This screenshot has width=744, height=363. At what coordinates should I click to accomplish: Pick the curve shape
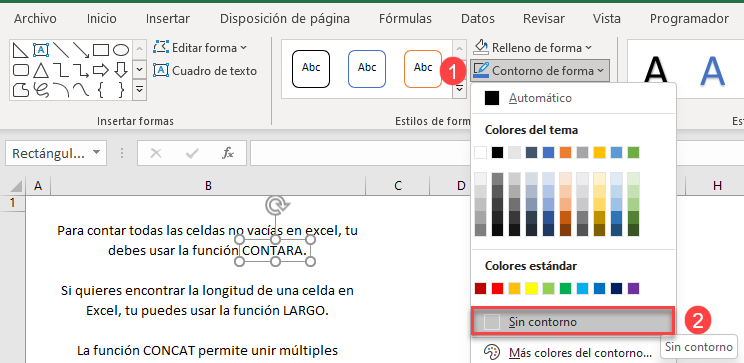81,90
